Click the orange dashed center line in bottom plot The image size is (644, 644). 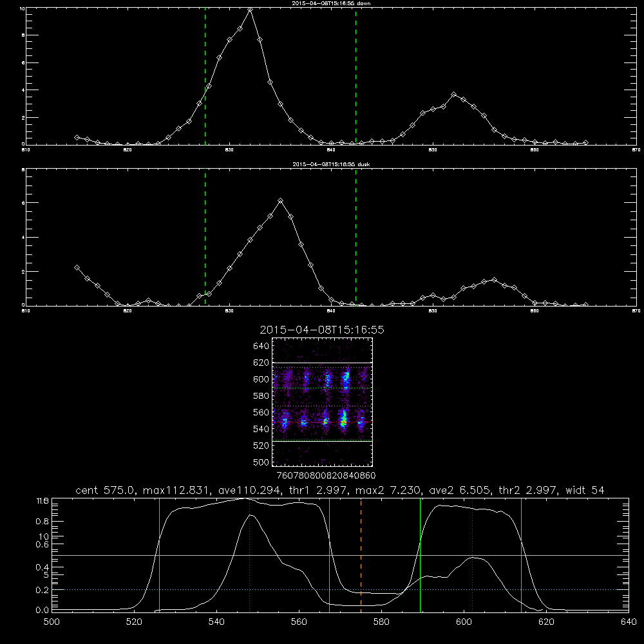361,554
